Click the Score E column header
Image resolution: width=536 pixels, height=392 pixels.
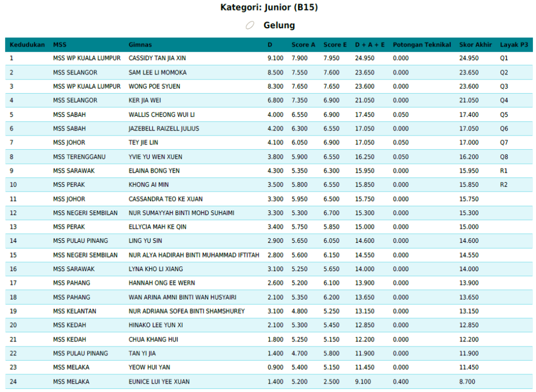pyautogui.click(x=335, y=45)
